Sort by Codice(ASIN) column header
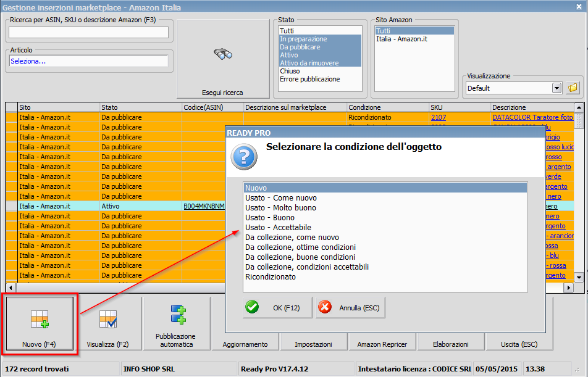The image size is (588, 377). (x=213, y=107)
